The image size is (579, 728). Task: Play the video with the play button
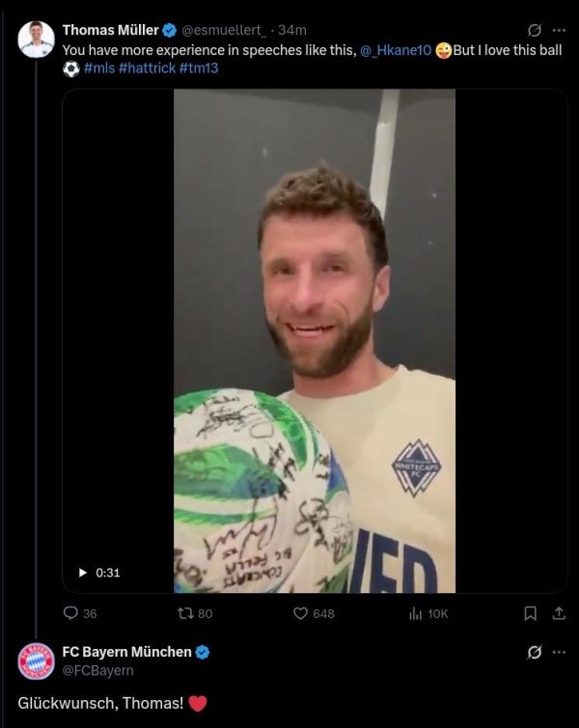pyautogui.click(x=82, y=573)
